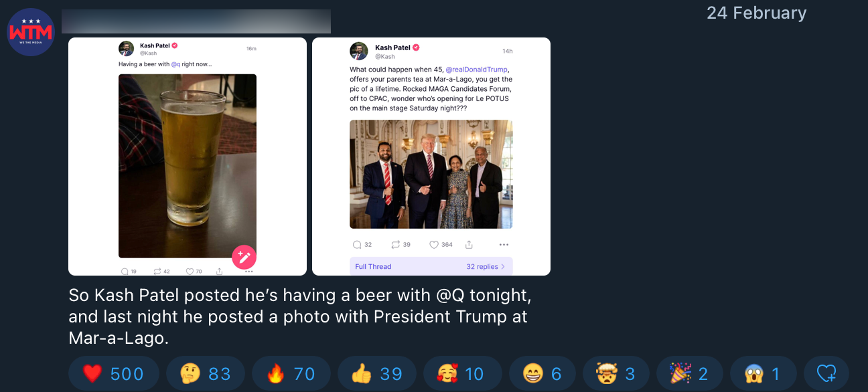The width and height of the screenshot is (868, 392).
Task: Click the pink compose pencil button
Action: (244, 257)
